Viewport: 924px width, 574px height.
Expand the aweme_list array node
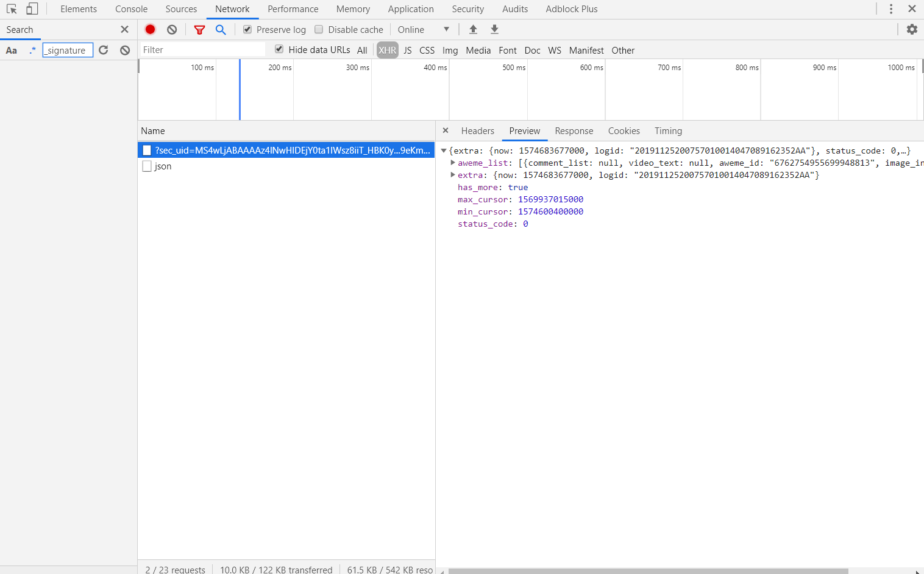point(452,163)
